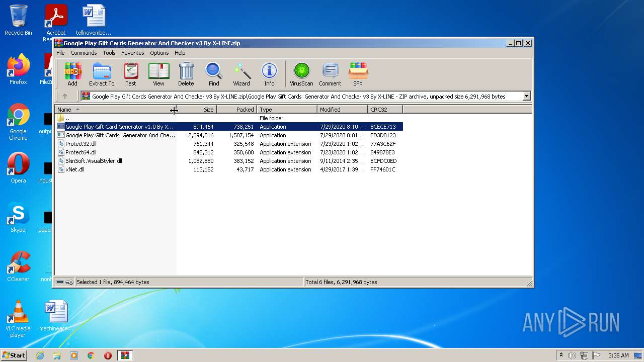
Task: Sort files by Modified column
Action: (x=342, y=109)
